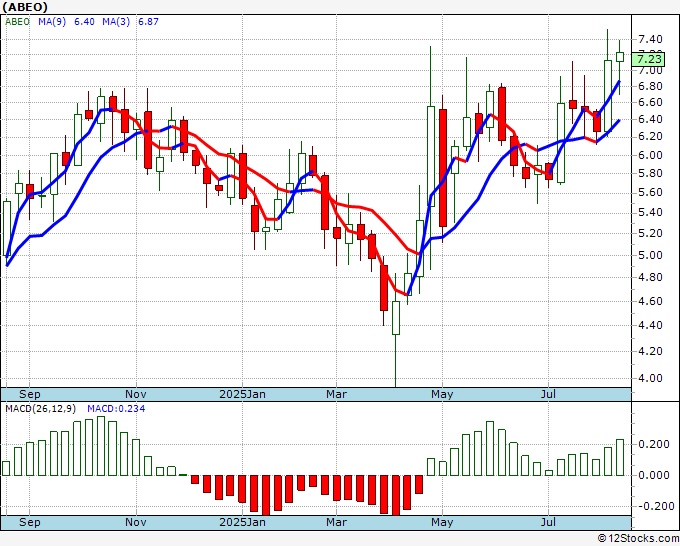The width and height of the screenshot is (680, 546).
Task: Click the 4.80 price axis label
Action: [x=650, y=277]
